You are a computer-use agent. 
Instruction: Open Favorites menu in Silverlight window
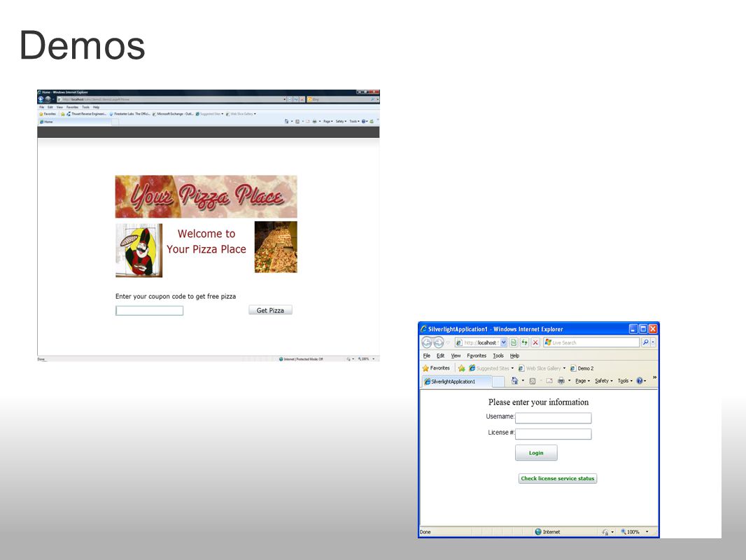point(477,356)
